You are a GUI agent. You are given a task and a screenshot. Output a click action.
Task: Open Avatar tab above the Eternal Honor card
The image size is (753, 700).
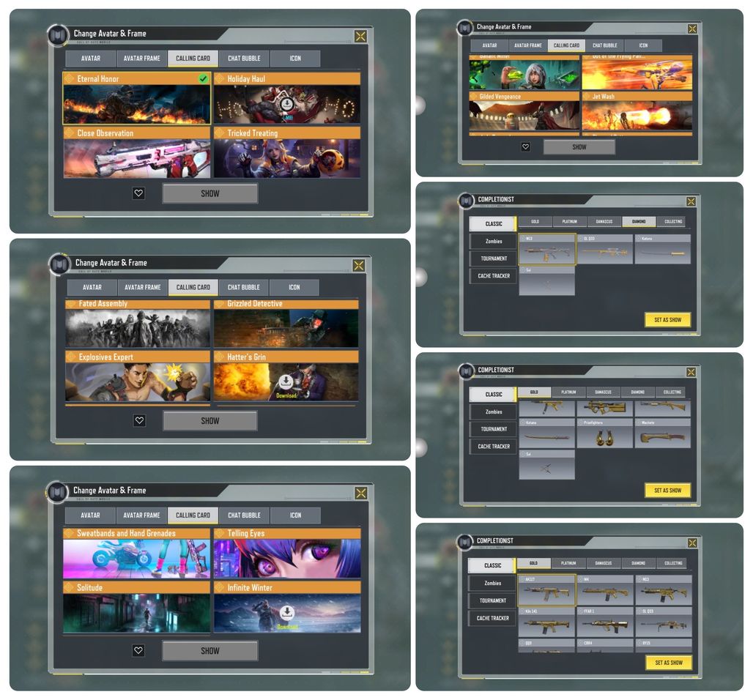pos(91,58)
